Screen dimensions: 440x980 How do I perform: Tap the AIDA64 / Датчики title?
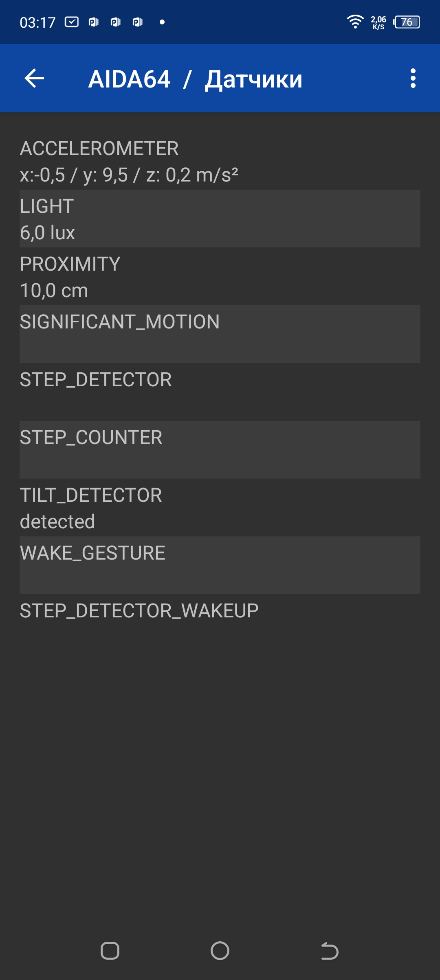point(195,79)
